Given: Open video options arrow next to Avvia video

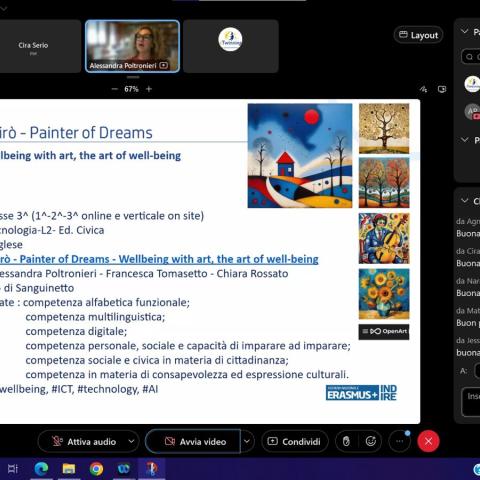Looking at the screenshot, I should (247, 441).
